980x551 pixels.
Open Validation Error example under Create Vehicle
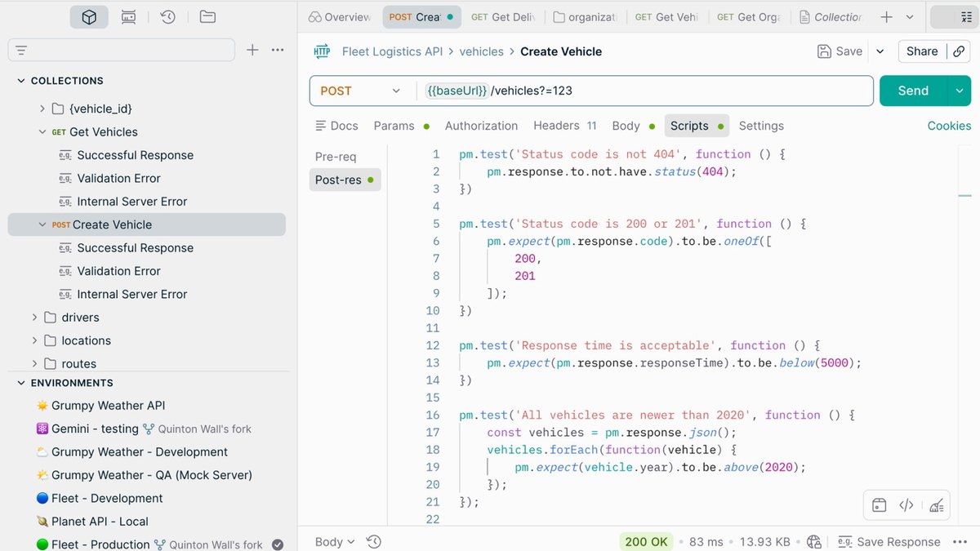(x=118, y=271)
